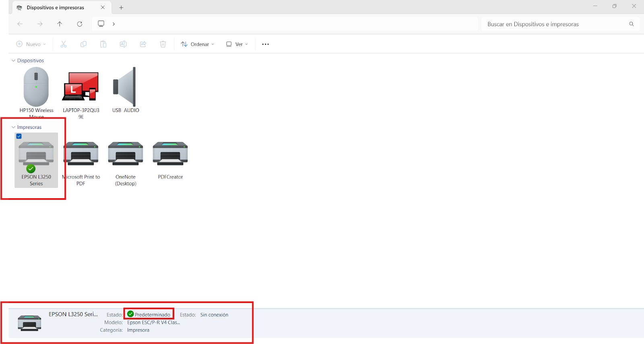Open a new tab with plus button
The image size is (644, 344).
(121, 8)
